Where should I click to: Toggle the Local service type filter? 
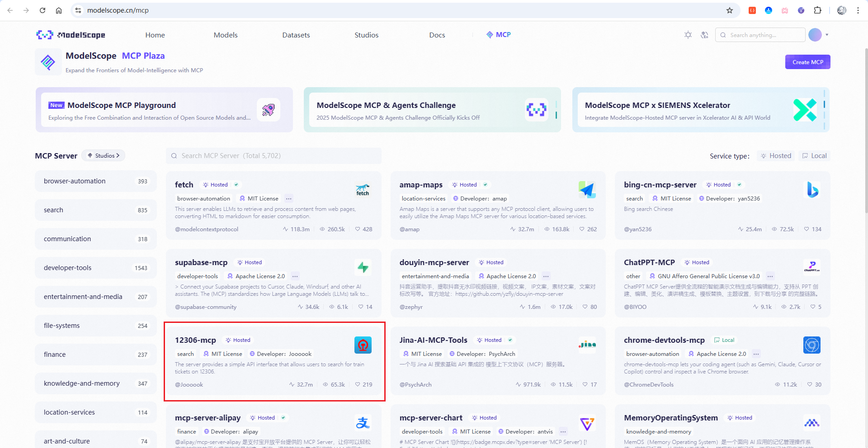coord(814,156)
